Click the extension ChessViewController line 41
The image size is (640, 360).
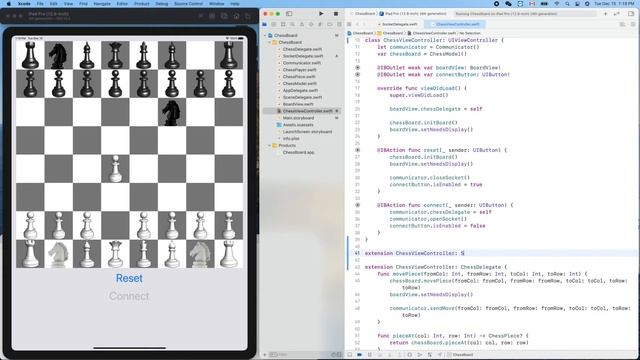(x=414, y=253)
